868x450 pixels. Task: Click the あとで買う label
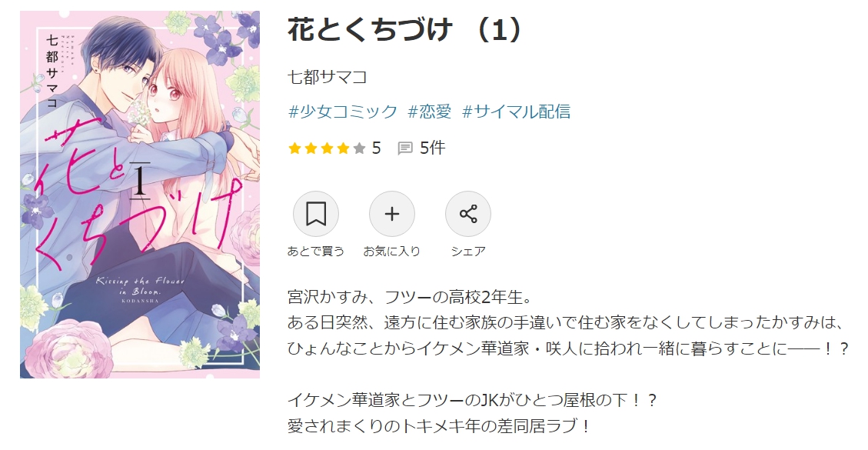click(x=315, y=251)
